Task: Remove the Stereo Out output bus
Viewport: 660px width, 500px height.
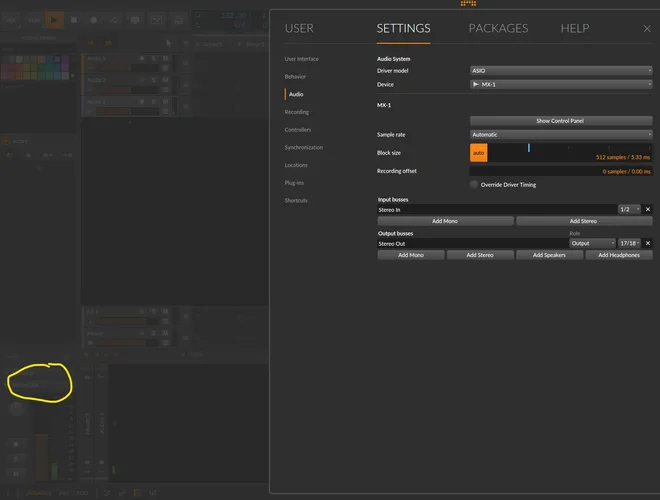Action: click(x=647, y=243)
